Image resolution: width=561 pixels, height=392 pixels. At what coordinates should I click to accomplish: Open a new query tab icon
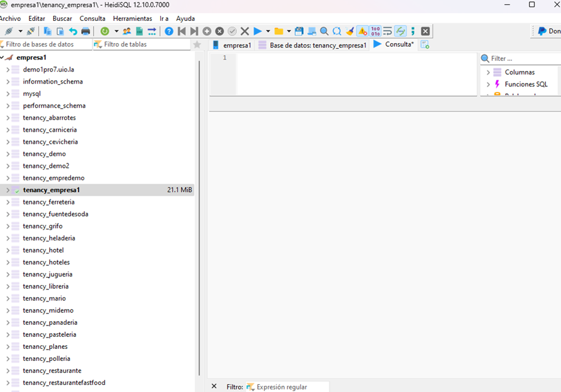(425, 45)
